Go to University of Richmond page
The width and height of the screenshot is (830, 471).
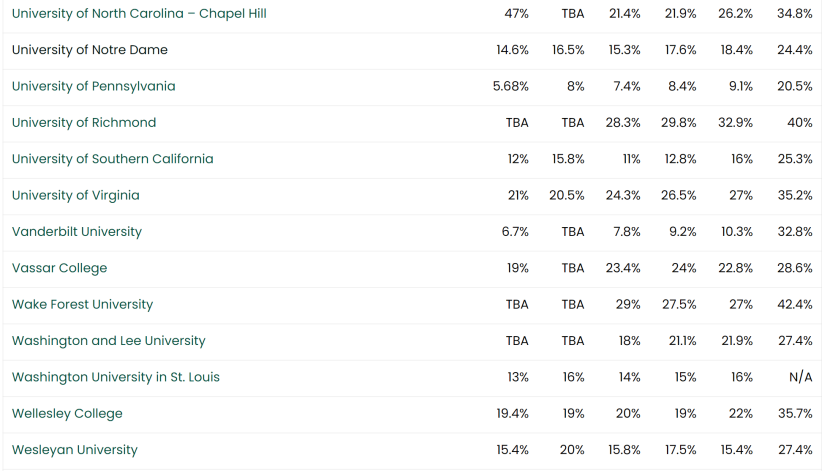(84, 123)
